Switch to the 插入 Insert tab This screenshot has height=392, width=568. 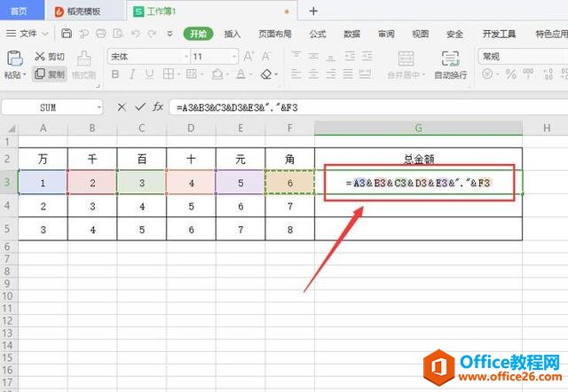(x=233, y=34)
